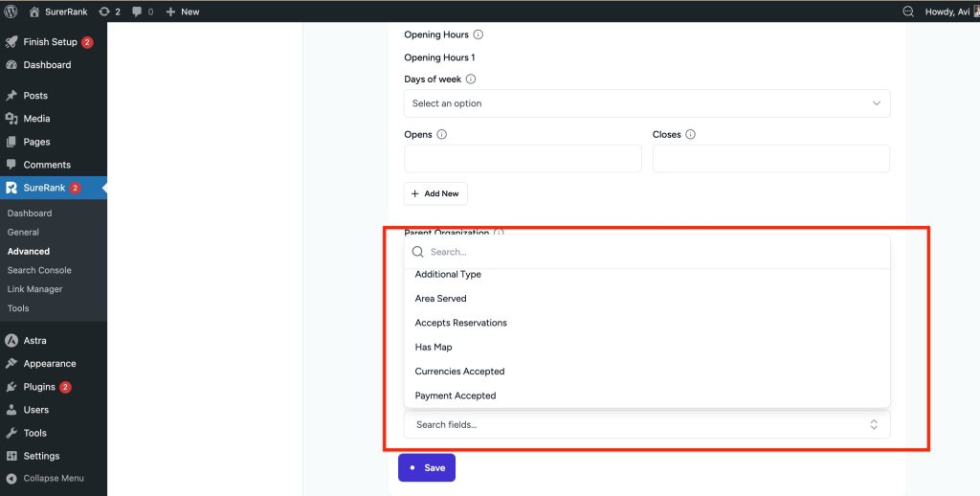
Task: Choose Has Map option in dropdown
Action: [x=434, y=347]
